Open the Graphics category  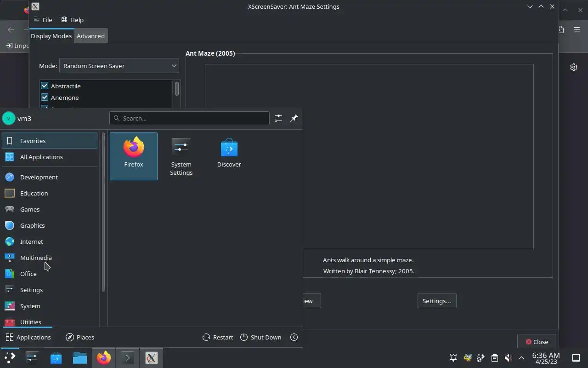click(50, 225)
